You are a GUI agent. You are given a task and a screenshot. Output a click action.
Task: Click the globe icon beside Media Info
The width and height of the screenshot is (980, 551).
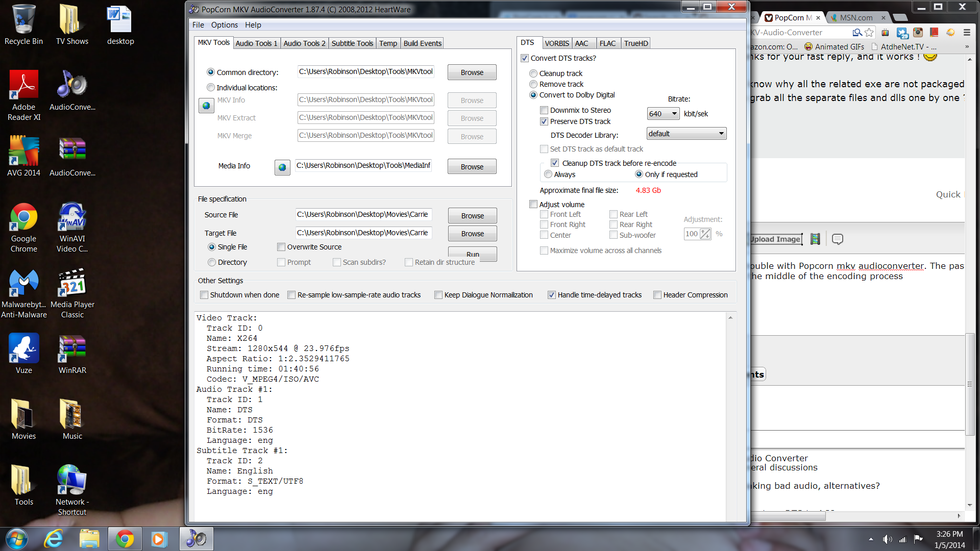pyautogui.click(x=282, y=167)
